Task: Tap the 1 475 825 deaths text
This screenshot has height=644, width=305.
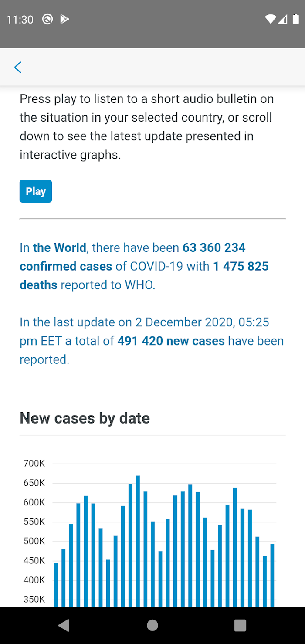Action: point(144,275)
